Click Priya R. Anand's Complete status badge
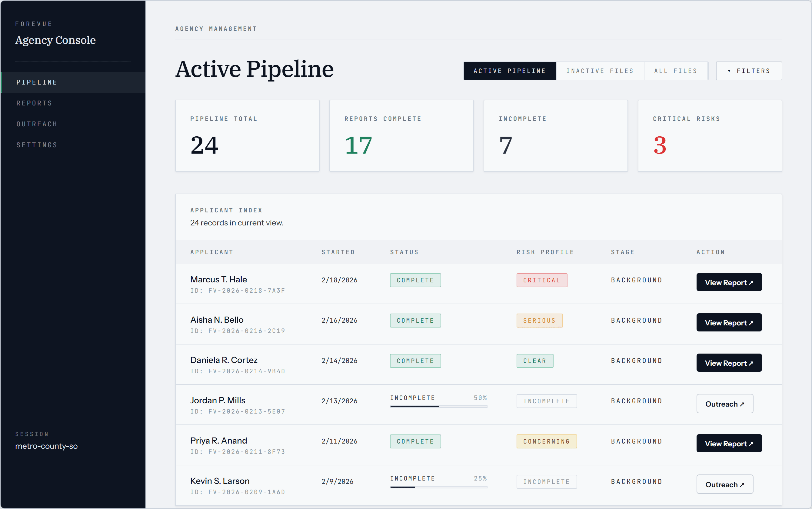The width and height of the screenshot is (812, 509). coord(415,441)
